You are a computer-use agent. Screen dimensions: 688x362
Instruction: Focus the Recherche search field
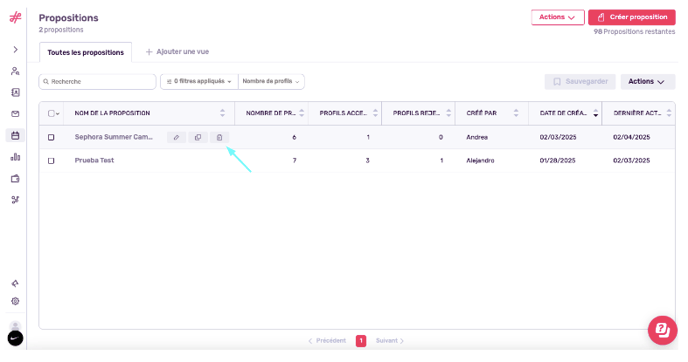pos(97,82)
